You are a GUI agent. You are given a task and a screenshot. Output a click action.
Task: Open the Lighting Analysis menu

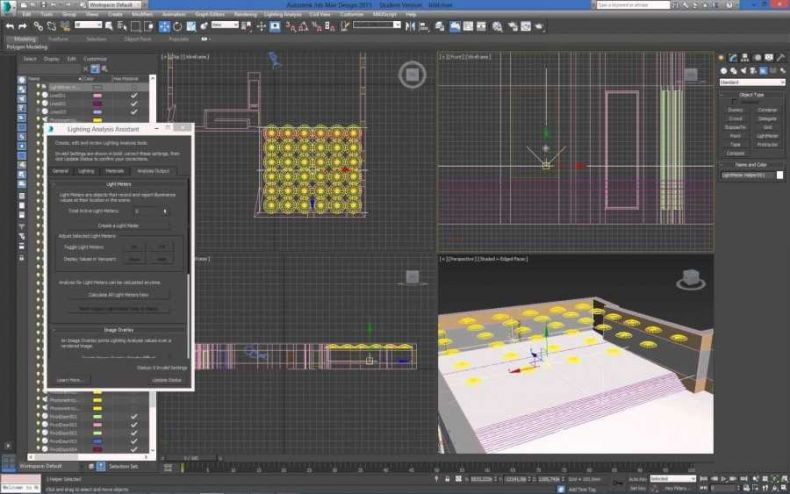click(x=283, y=15)
